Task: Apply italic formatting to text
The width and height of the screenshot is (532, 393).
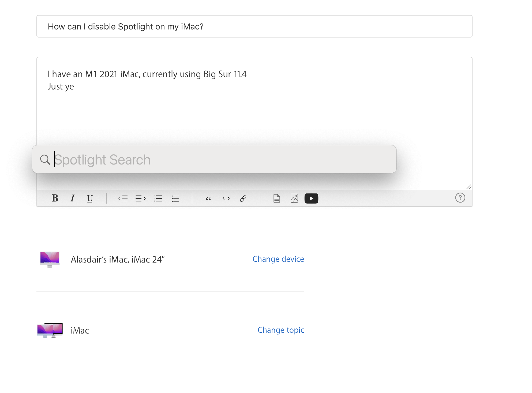Action: tap(72, 198)
